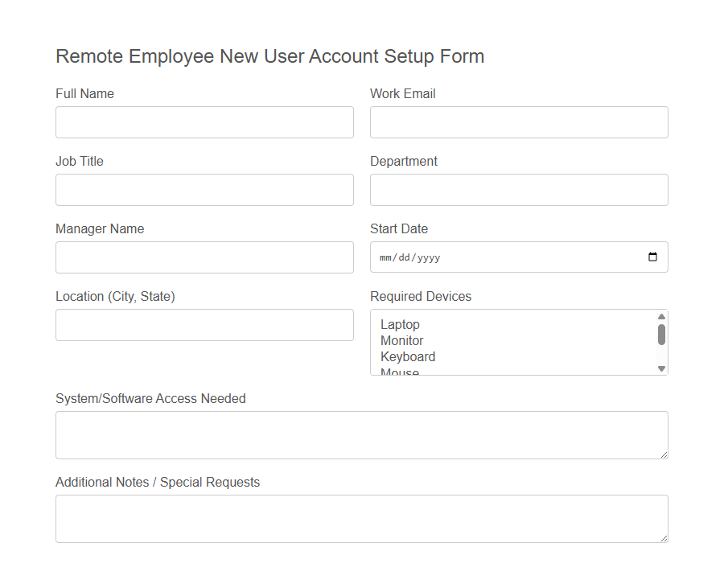Click the form title heading text
724x588 pixels.
tap(269, 56)
